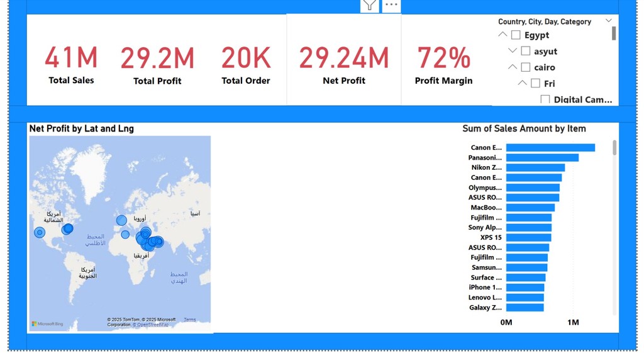Tick the Egypt checkbox

coord(516,35)
